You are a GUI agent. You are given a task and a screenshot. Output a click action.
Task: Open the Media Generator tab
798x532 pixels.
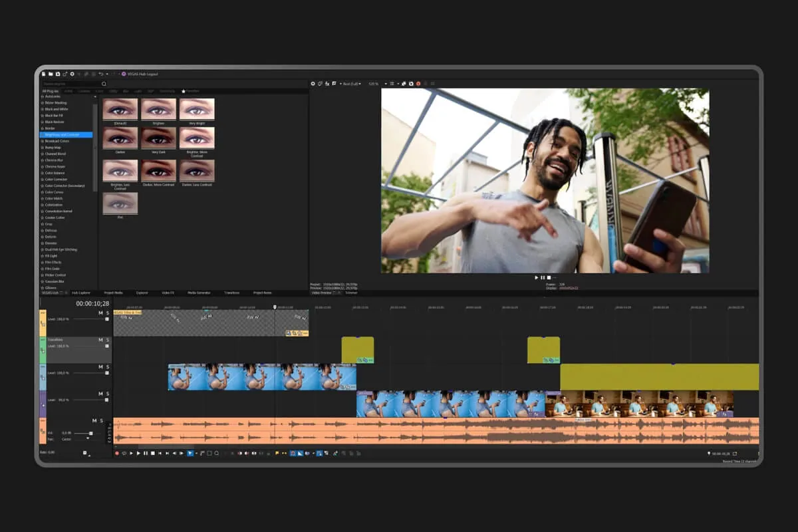tap(199, 293)
